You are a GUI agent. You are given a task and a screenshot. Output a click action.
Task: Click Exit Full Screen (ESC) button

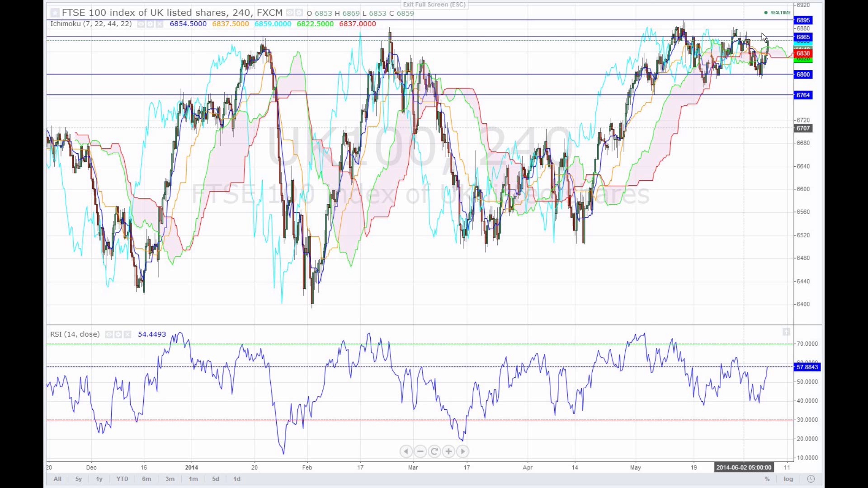tap(434, 5)
